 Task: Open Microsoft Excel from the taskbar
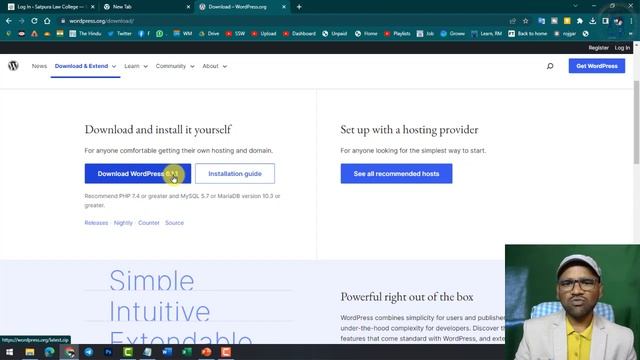point(187,352)
